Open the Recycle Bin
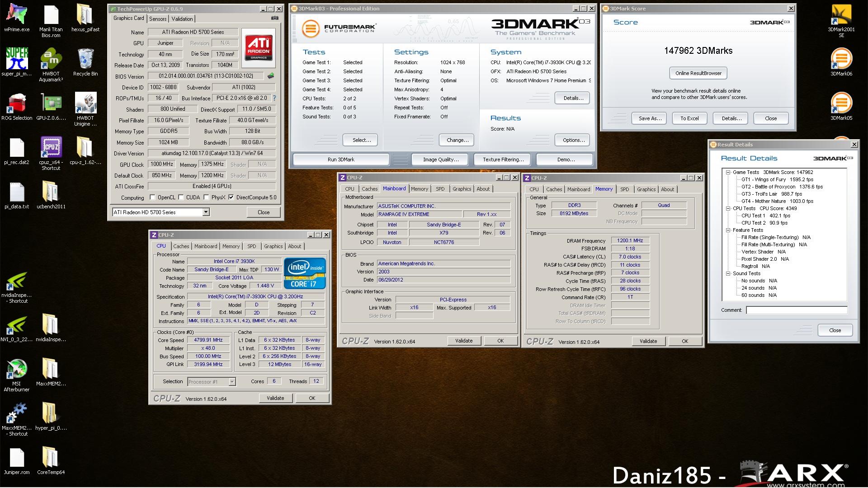The height and width of the screenshot is (488, 868). 85,62
